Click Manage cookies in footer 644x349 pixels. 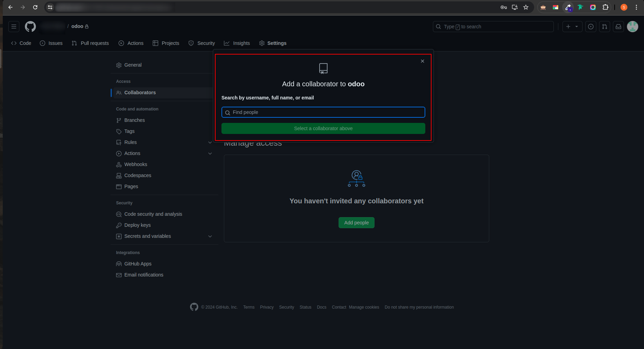pos(364,307)
